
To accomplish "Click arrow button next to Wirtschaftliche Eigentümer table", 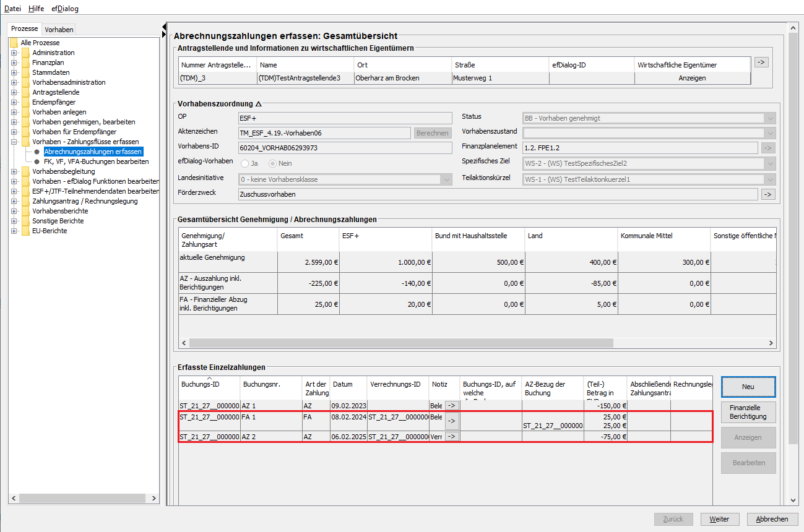I will pos(761,62).
